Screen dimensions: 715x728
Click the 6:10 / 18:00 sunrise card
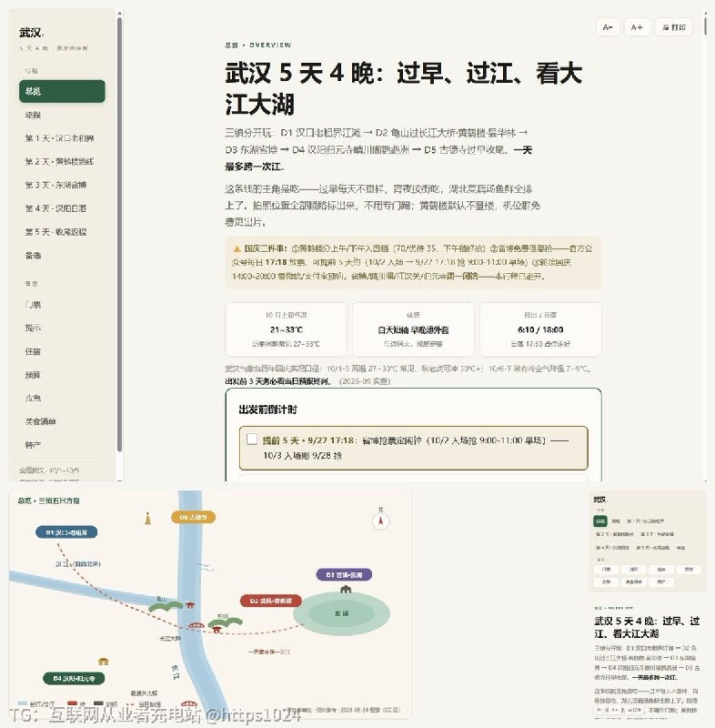[540, 329]
